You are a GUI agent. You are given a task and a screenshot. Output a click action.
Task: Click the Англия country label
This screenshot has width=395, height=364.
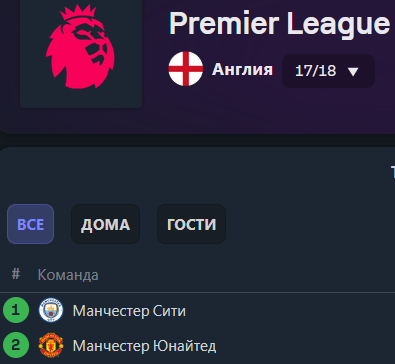pyautogui.click(x=242, y=69)
